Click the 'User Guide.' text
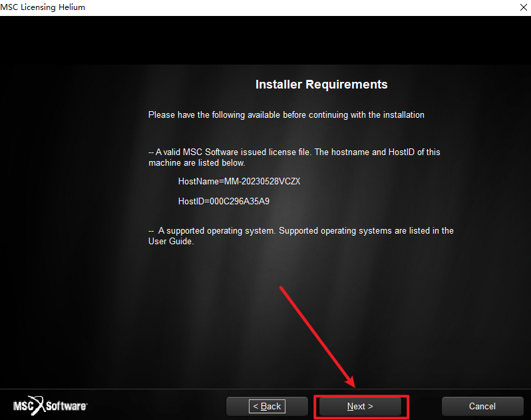This screenshot has width=531, height=420. 171,242
